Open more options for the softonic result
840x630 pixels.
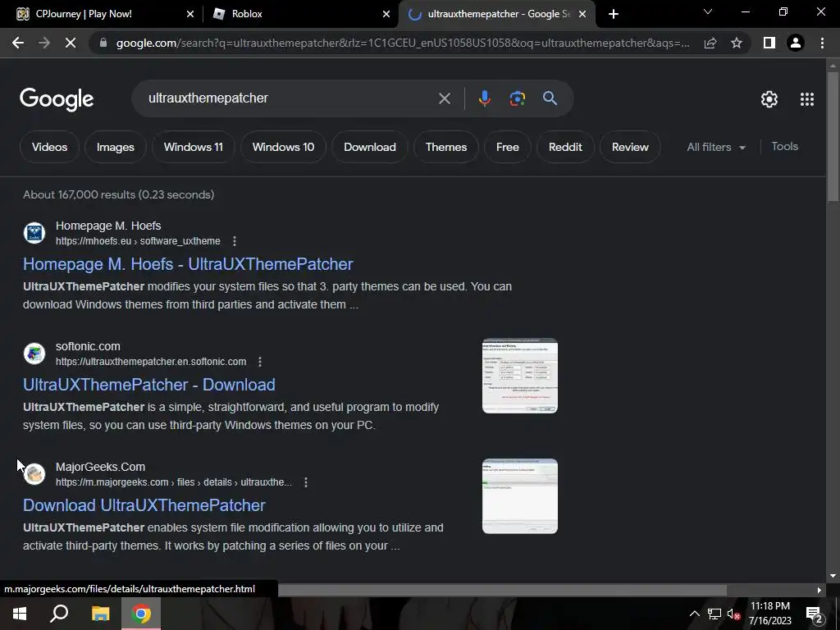click(260, 362)
